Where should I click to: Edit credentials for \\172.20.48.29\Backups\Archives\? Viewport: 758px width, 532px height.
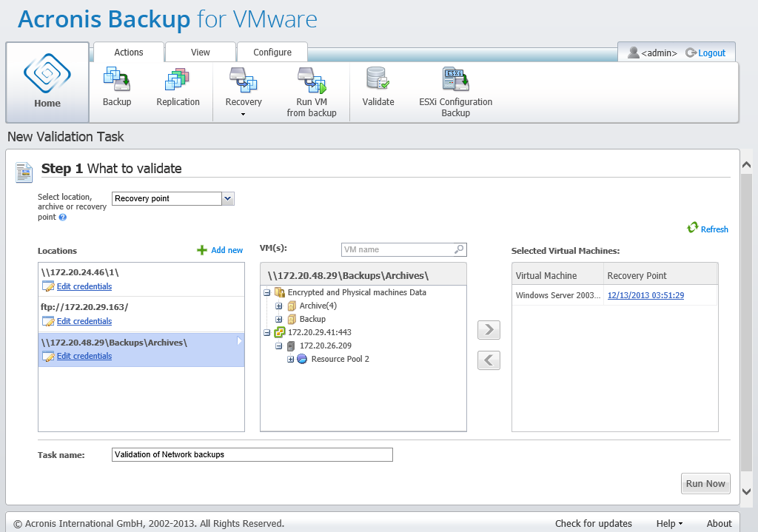84,356
